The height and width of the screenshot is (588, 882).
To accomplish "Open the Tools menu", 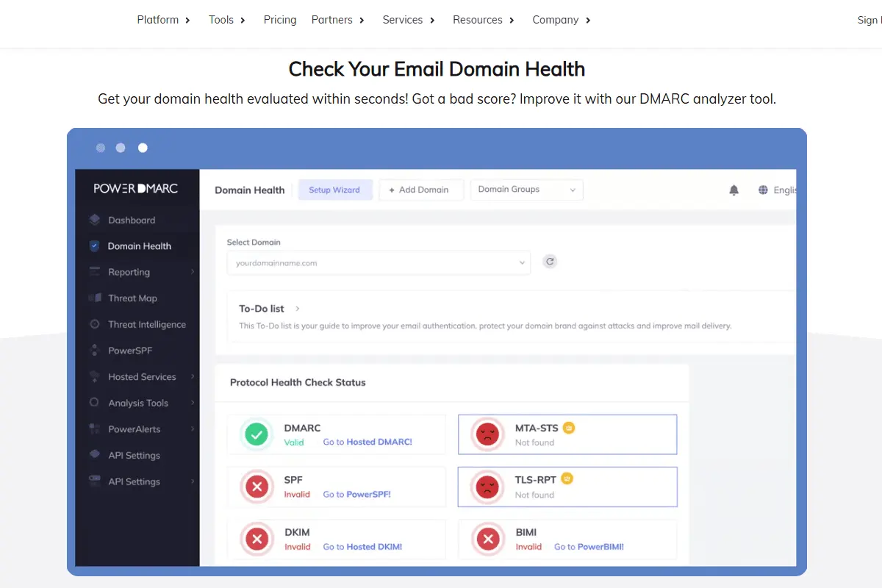I will 227,20.
